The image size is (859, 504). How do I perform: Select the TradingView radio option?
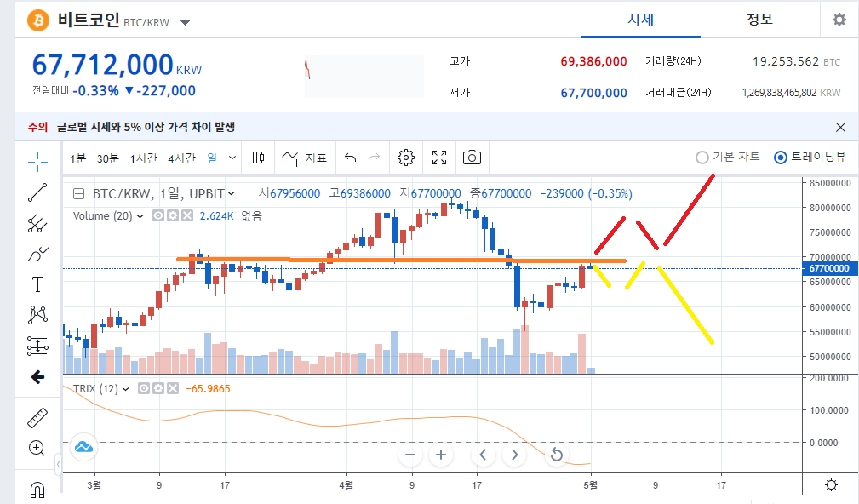[x=780, y=157]
